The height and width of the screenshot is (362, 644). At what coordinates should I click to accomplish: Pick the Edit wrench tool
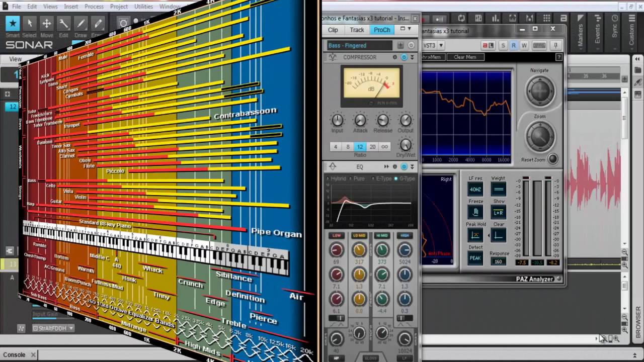tap(63, 23)
